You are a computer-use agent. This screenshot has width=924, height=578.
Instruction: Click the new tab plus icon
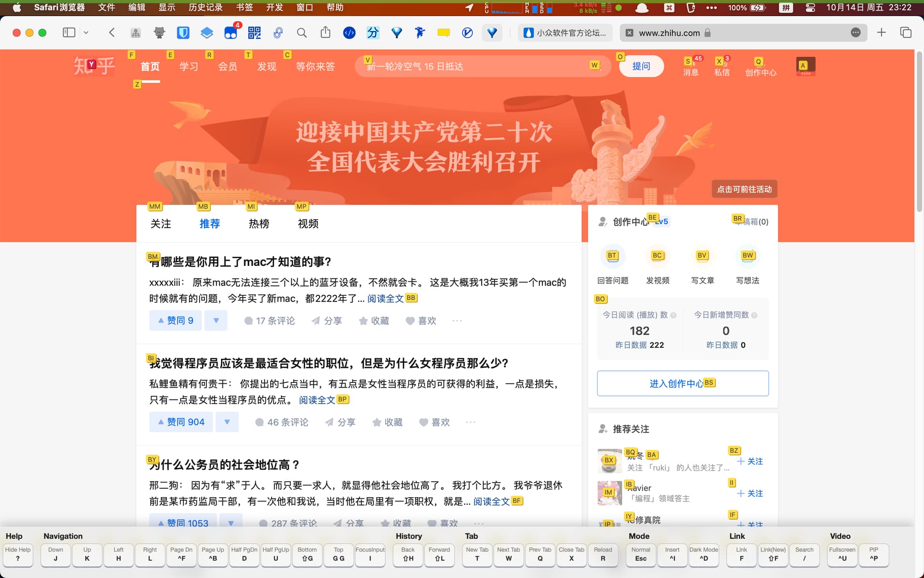pos(881,33)
